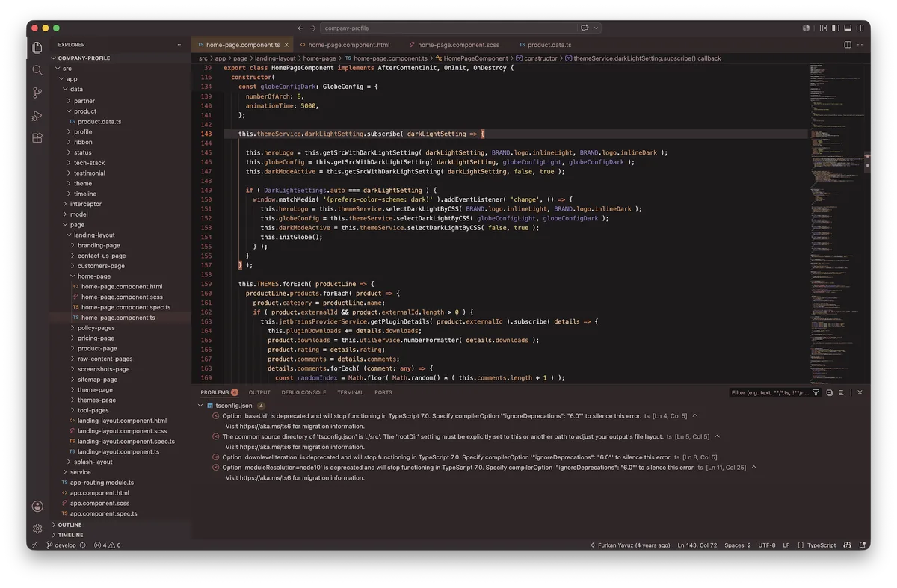
Task: Collapse the 'baseUrl' deprecated error details
Action: point(695,416)
